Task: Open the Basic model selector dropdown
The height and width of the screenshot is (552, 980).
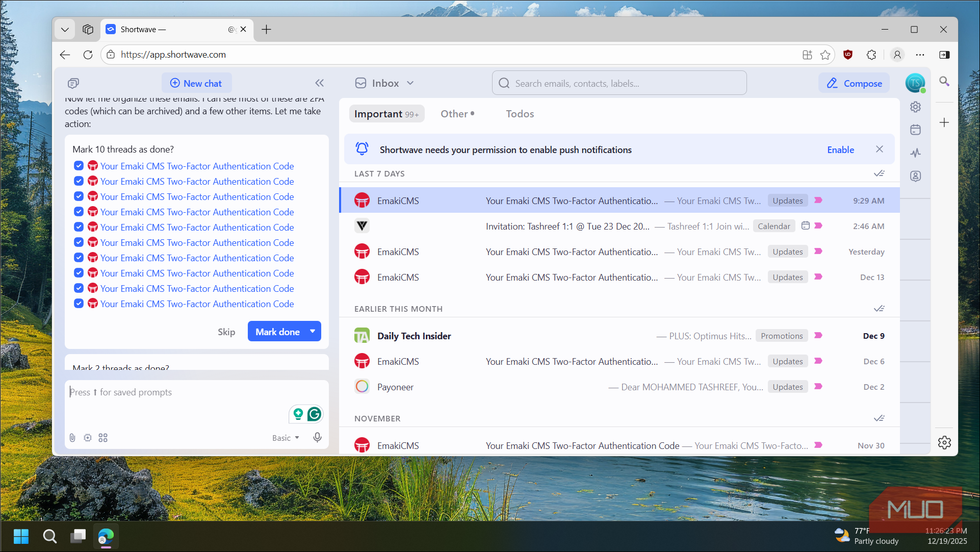Action: [x=286, y=438]
